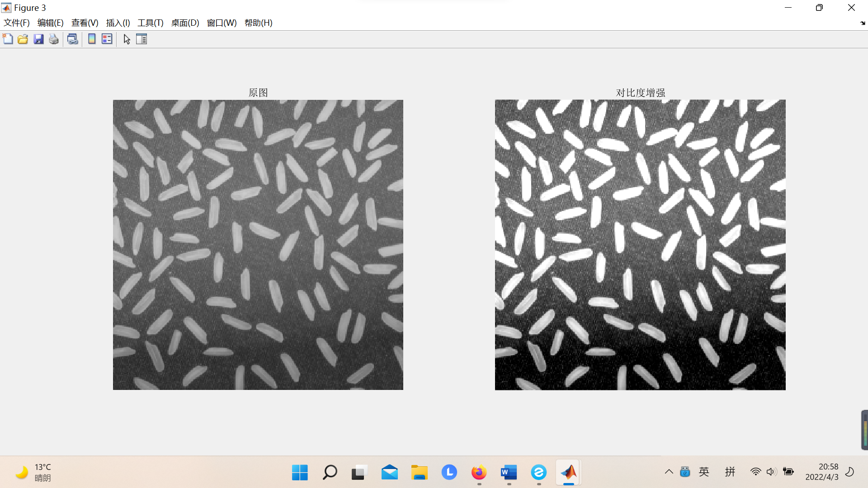Open the Property Inspector panel icon
Screen dimensions: 868x488
pos(142,39)
